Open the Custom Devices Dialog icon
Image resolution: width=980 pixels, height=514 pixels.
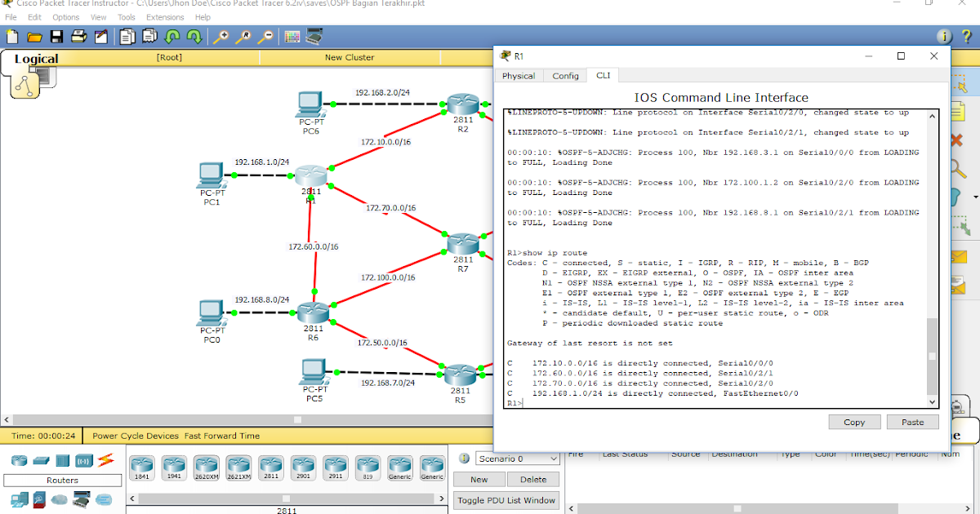[314, 37]
